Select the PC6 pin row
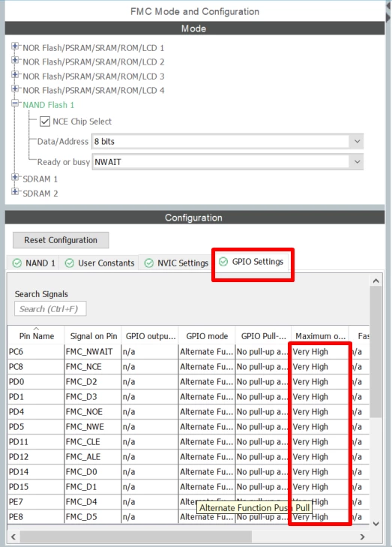This screenshot has height=547, width=392. pos(188,352)
